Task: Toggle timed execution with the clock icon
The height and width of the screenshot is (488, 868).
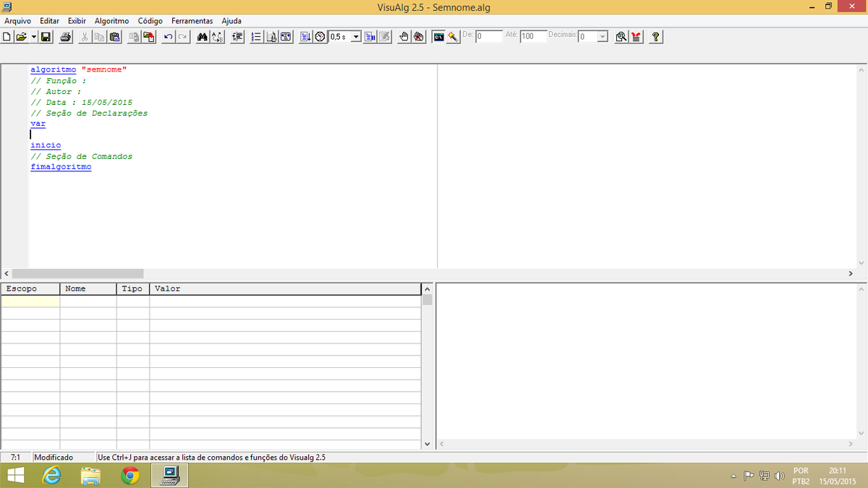Action: tap(319, 36)
